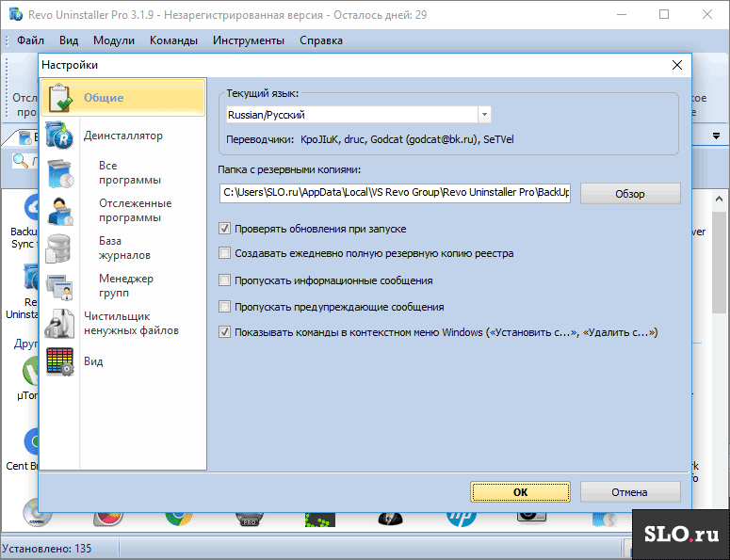Confirm settings with the ОК button

520,492
